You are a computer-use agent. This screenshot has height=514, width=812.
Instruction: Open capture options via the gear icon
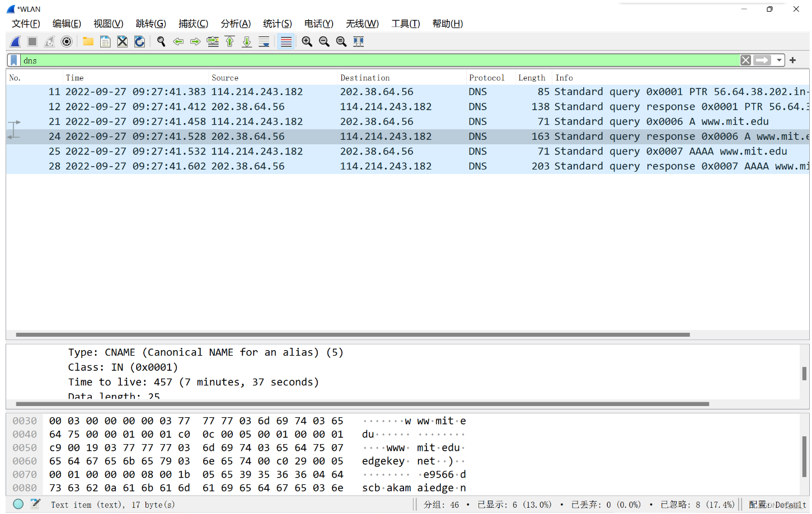point(67,41)
